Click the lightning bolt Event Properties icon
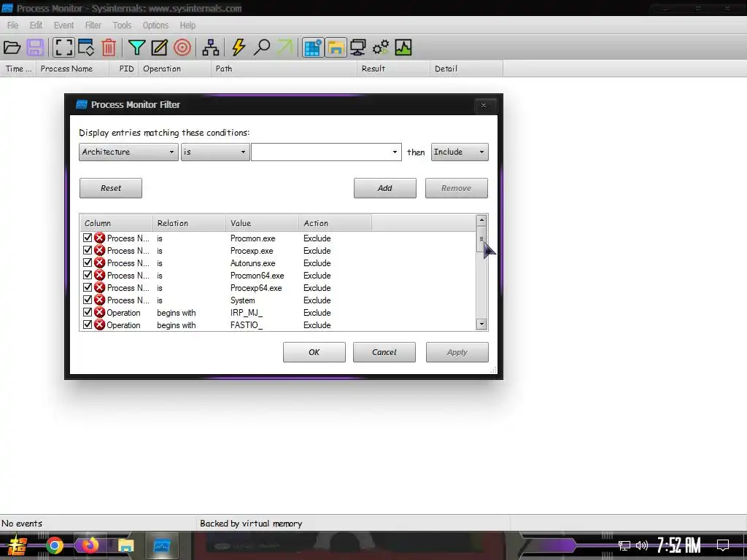Screen dimensions: 747x560 pos(239,47)
